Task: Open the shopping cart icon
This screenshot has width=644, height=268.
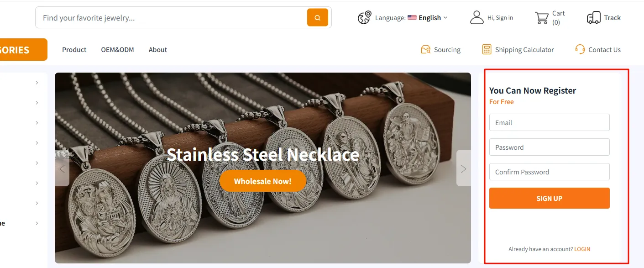Action: click(542, 18)
